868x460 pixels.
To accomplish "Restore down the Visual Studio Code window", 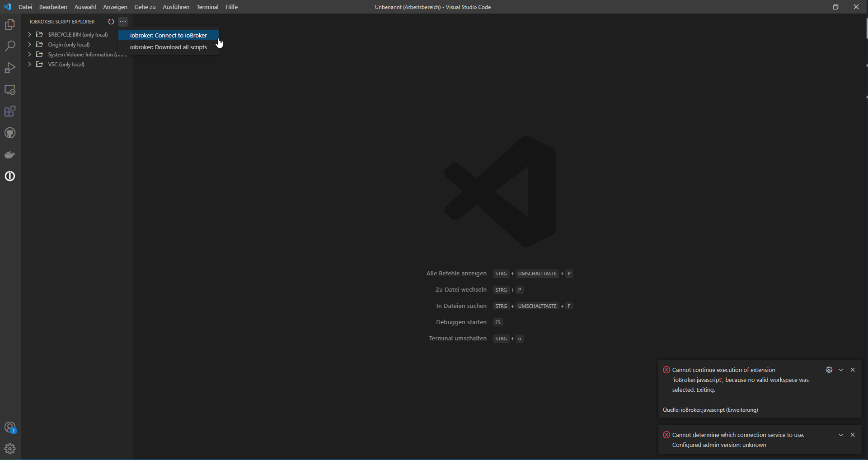I will tap(836, 7).
